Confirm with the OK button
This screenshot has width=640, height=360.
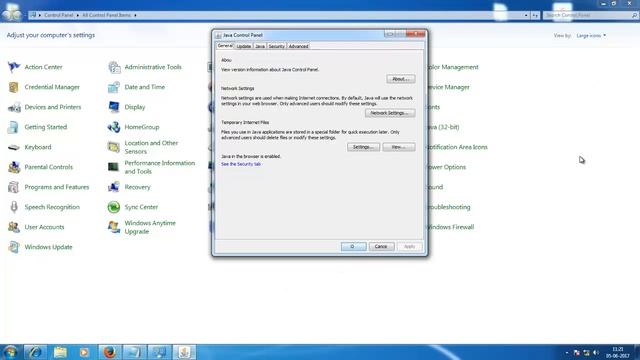coord(353,247)
